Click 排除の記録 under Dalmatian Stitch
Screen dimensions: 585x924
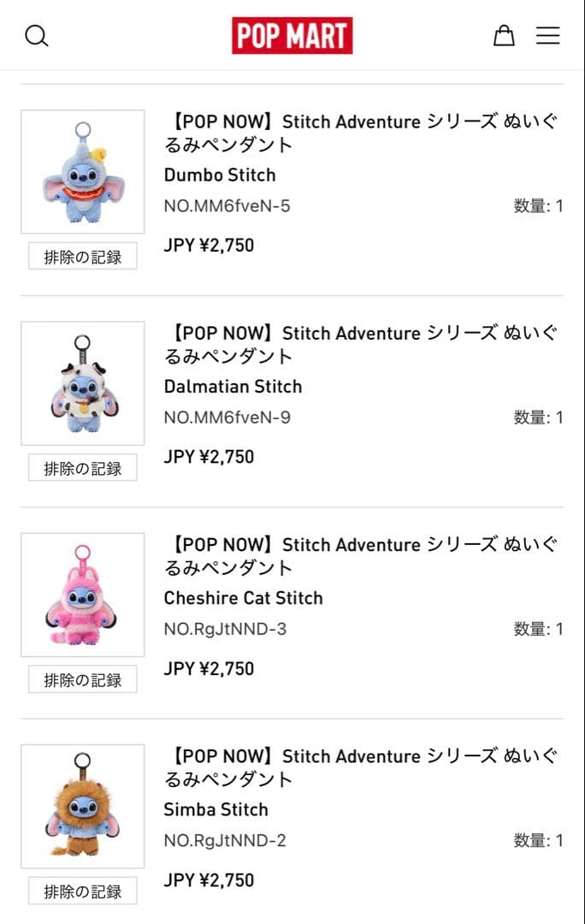[x=81, y=468]
